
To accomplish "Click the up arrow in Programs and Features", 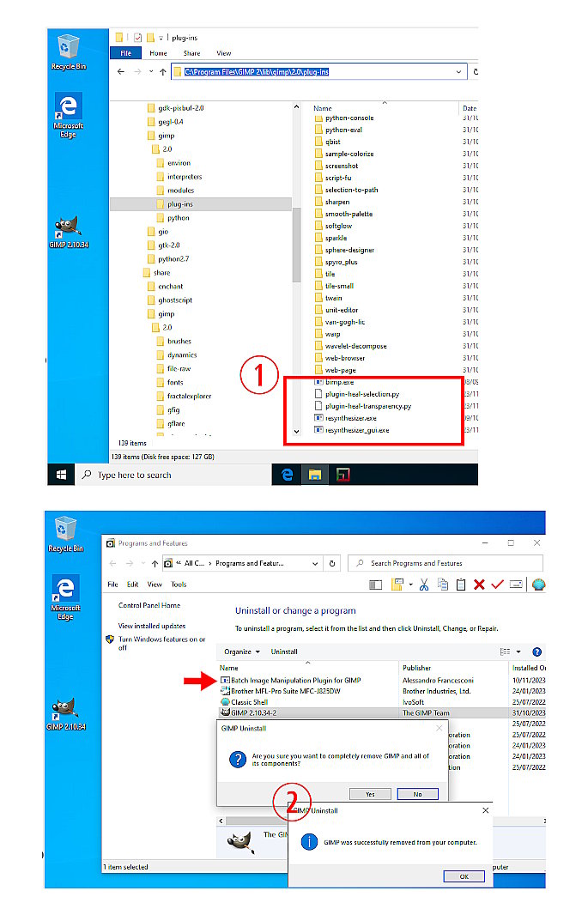I will [155, 564].
